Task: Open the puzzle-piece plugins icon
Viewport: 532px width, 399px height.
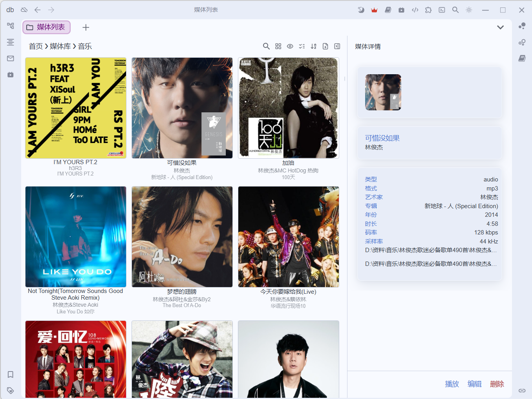Action: pos(428,10)
